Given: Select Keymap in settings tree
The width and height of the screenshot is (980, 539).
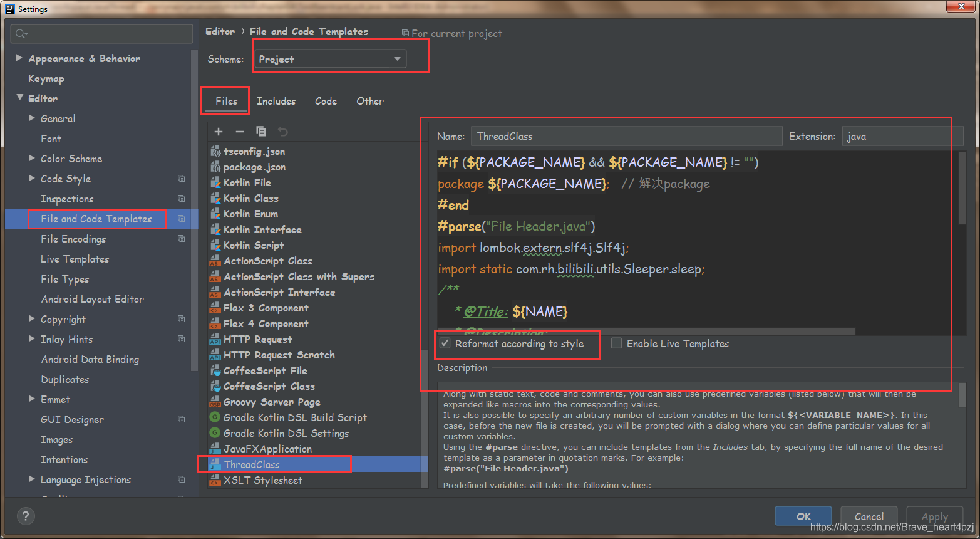Looking at the screenshot, I should [x=46, y=79].
